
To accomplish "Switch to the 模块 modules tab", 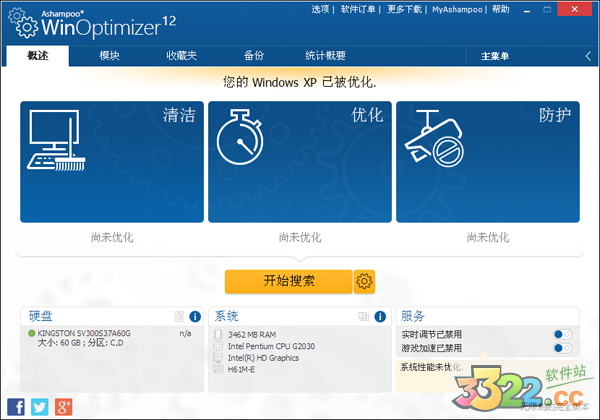I will (x=109, y=56).
